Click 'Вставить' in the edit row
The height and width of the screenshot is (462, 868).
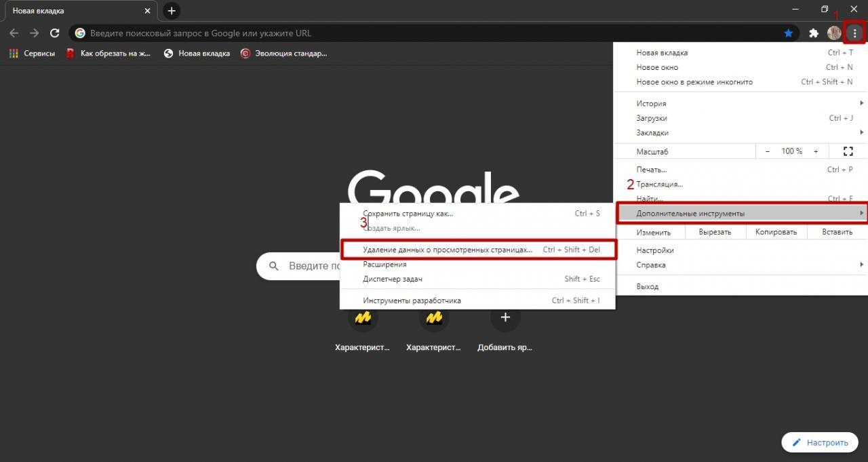point(837,232)
